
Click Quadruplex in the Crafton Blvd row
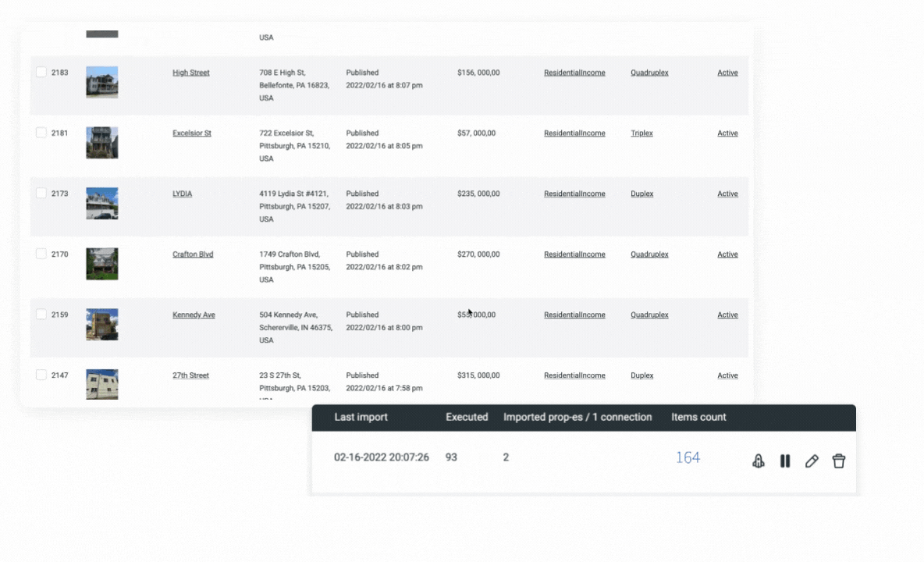click(x=649, y=254)
